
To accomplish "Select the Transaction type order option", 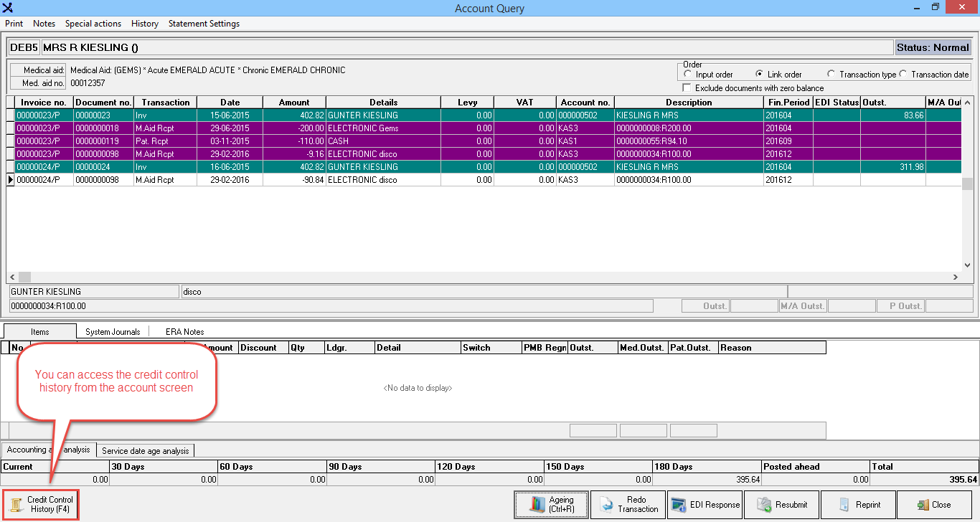I will 831,75.
